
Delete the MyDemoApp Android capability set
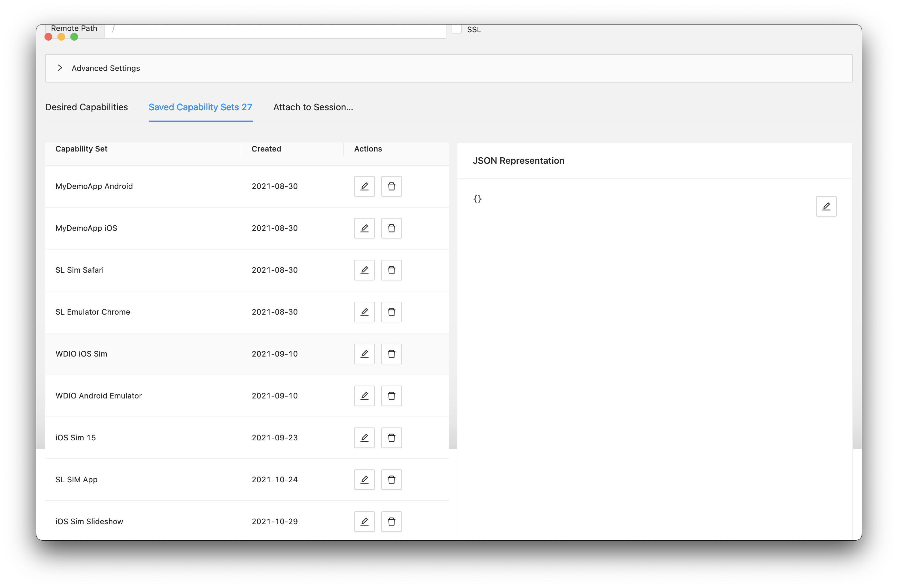391,186
